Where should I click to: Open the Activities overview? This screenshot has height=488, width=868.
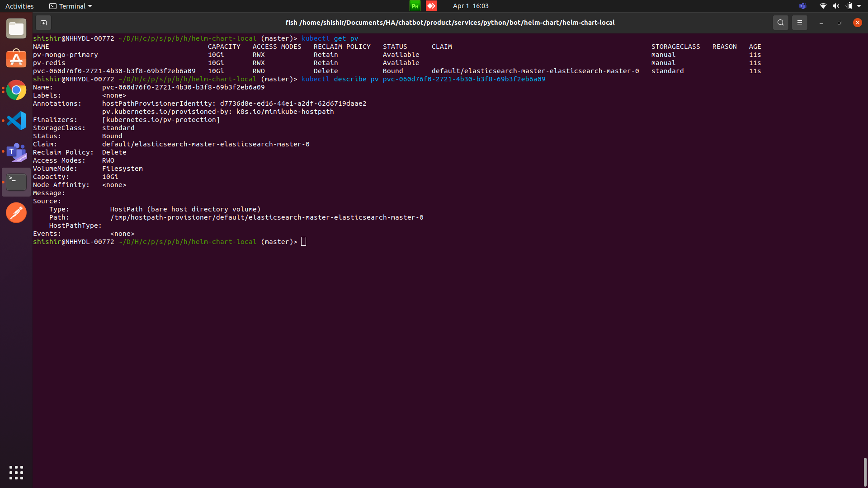(x=19, y=6)
